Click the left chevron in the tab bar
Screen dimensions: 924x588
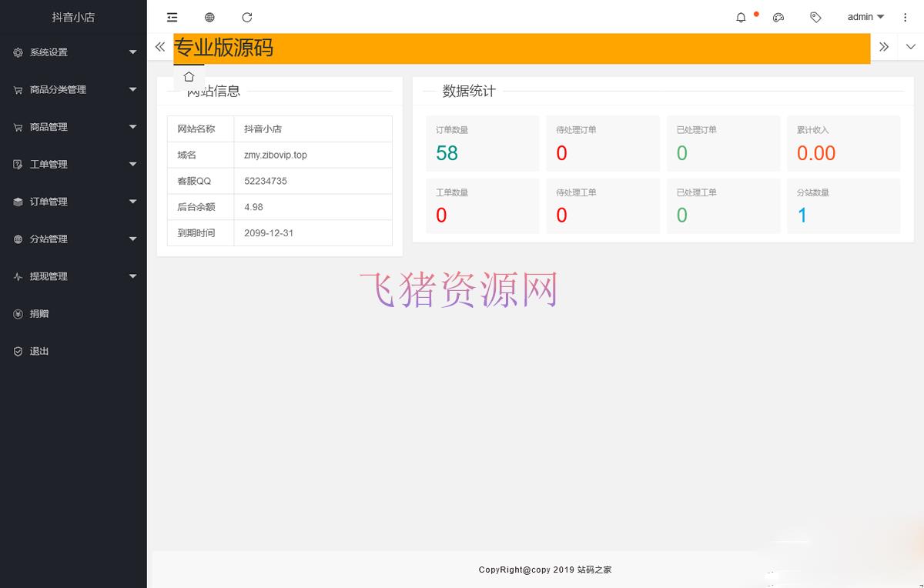click(160, 46)
